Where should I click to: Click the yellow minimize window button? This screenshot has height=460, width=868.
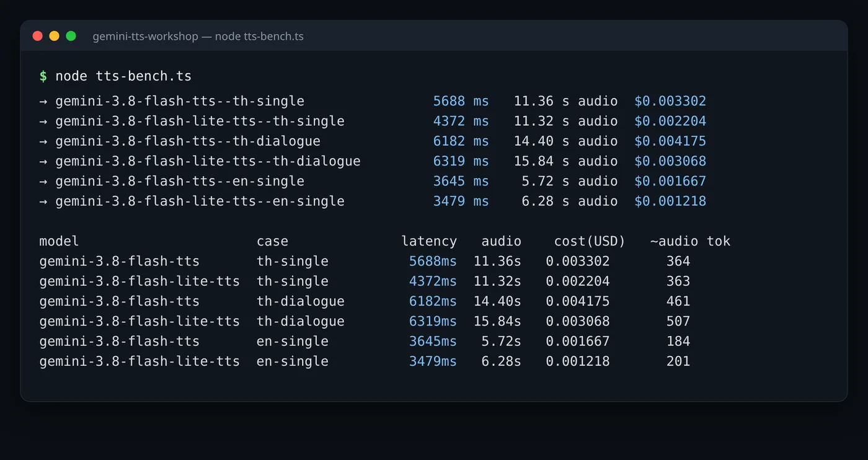[x=54, y=36]
